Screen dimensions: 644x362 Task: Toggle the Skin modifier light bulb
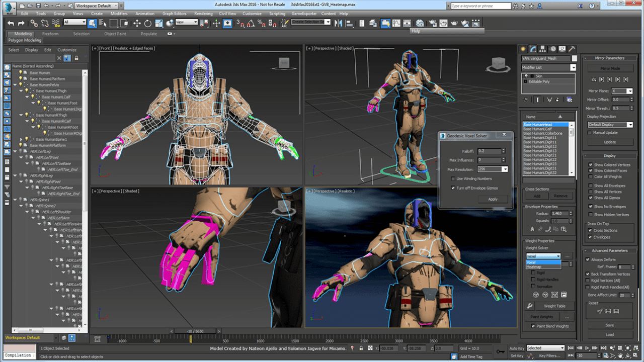pos(526,76)
